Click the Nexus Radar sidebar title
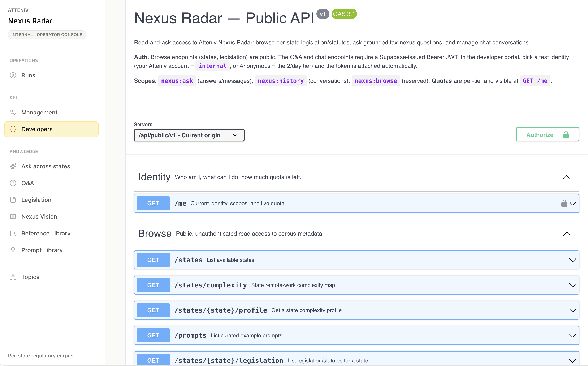The image size is (588, 366). click(x=30, y=21)
